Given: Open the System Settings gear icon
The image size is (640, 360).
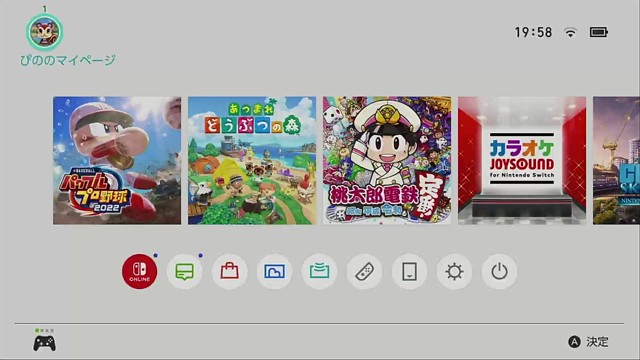Looking at the screenshot, I should [x=454, y=271].
